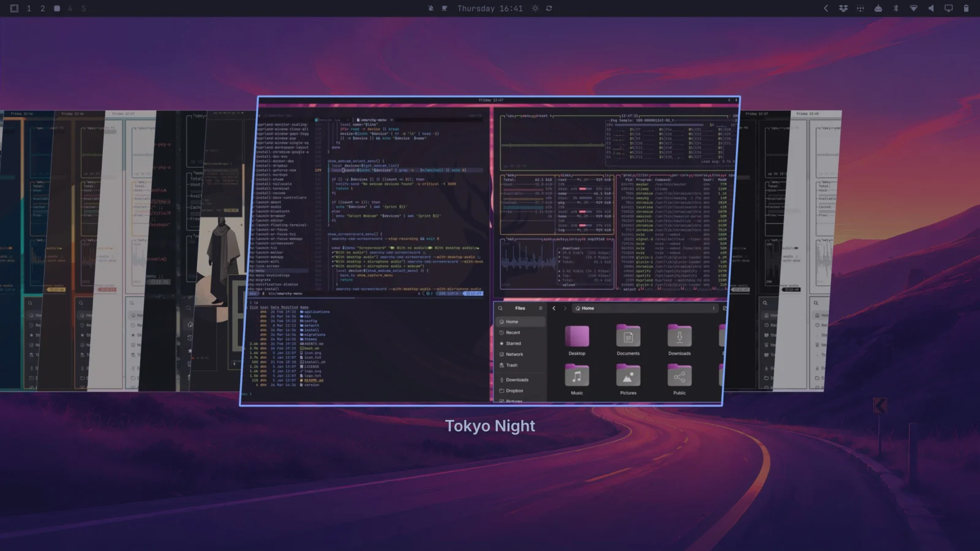Screen dimensions: 980x551
Task: Select the active workspace square indicator
Action: pyautogui.click(x=57, y=9)
